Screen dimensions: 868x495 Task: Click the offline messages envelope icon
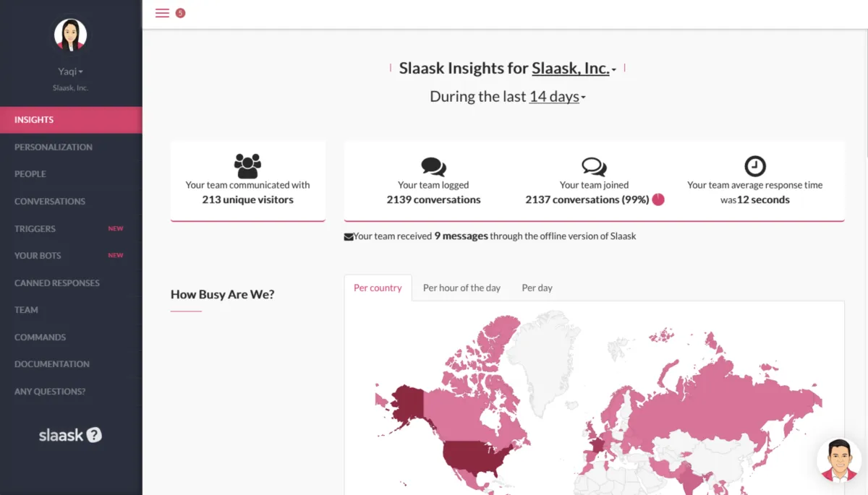[349, 236]
